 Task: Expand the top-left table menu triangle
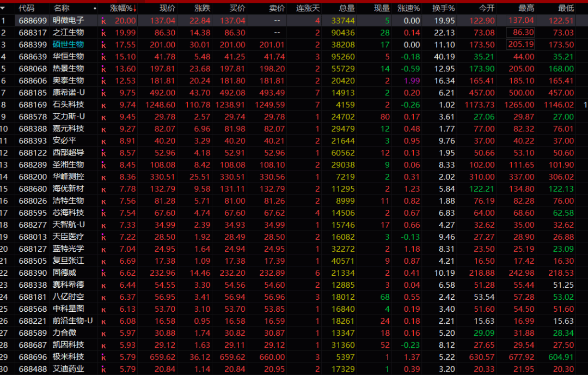click(x=4, y=8)
